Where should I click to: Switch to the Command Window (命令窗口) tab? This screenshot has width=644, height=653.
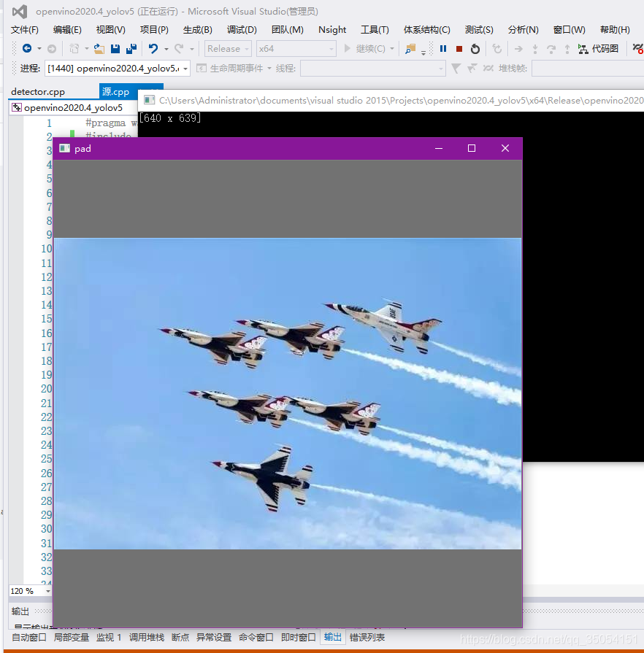pyautogui.click(x=256, y=637)
